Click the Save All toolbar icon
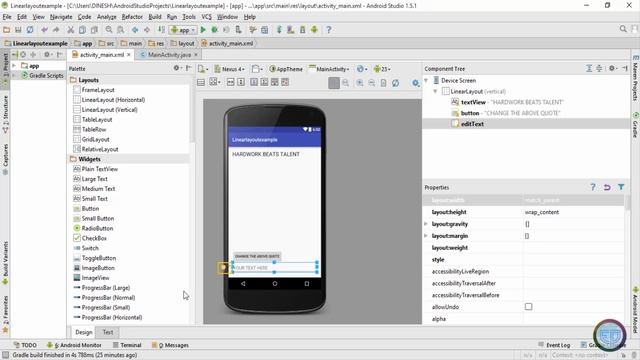 pos(18,30)
